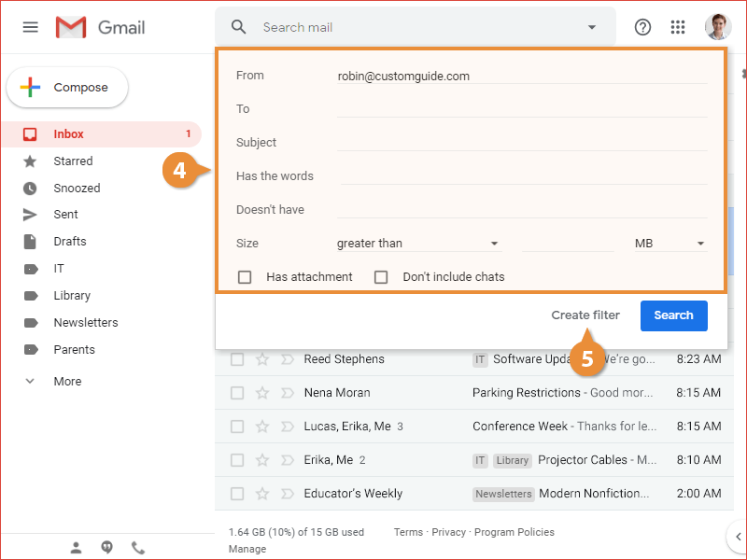Screen dimensions: 747x560
Task: Open the Hangouts phone call icon
Action: tap(138, 548)
